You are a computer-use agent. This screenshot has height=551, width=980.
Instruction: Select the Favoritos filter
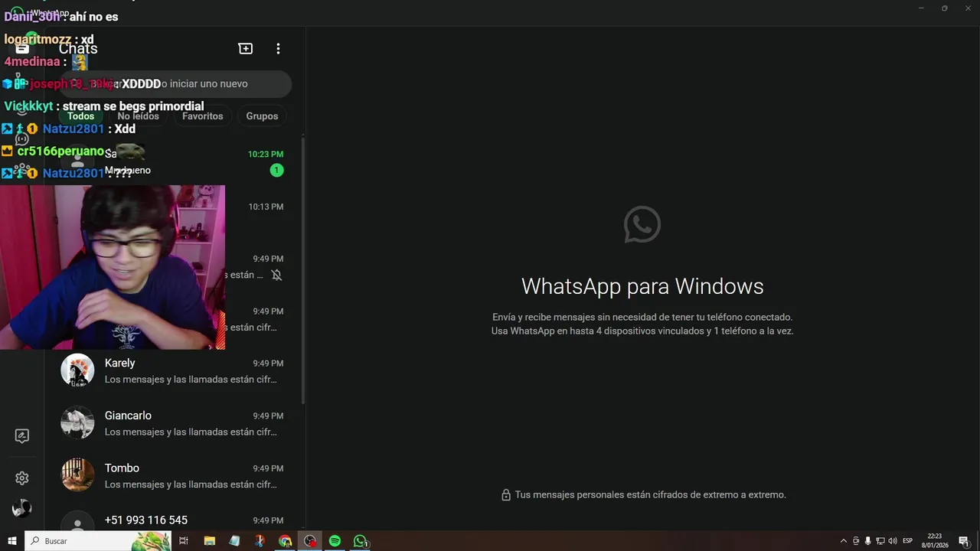pos(202,116)
